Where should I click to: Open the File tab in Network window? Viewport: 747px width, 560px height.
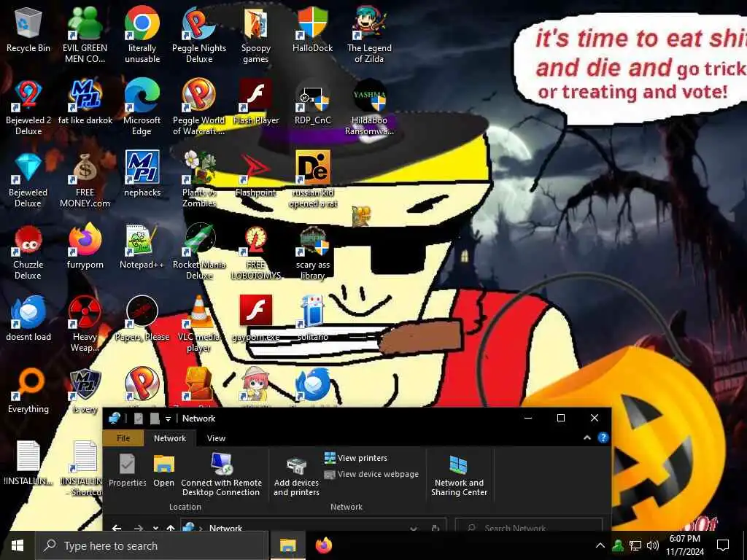[123, 438]
